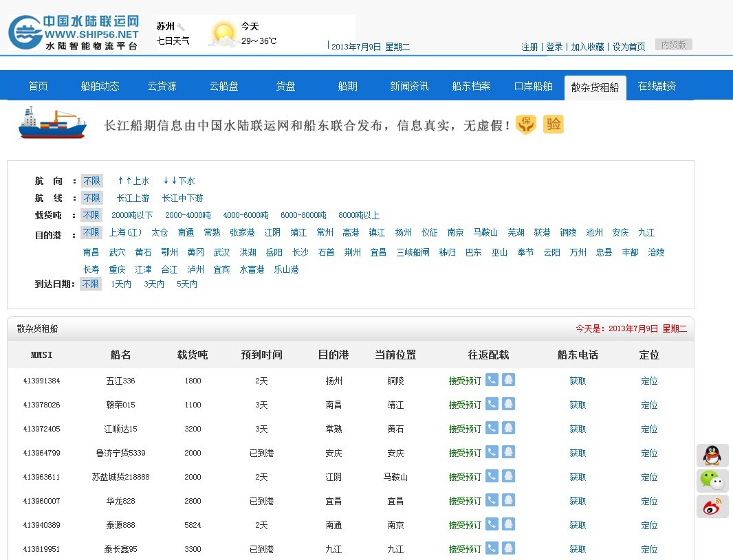Filter arrival date to 5天内

point(187,284)
